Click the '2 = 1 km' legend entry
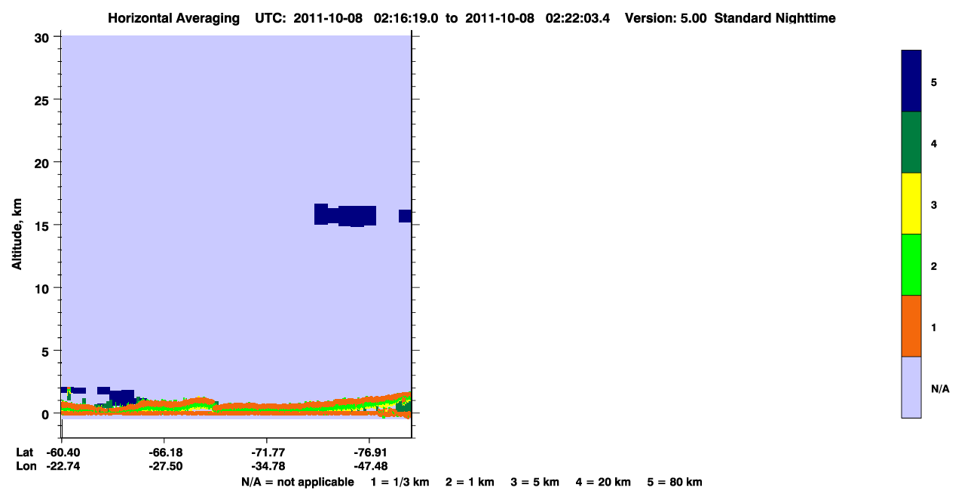Image resolution: width=980 pixels, height=503 pixels. (470, 482)
